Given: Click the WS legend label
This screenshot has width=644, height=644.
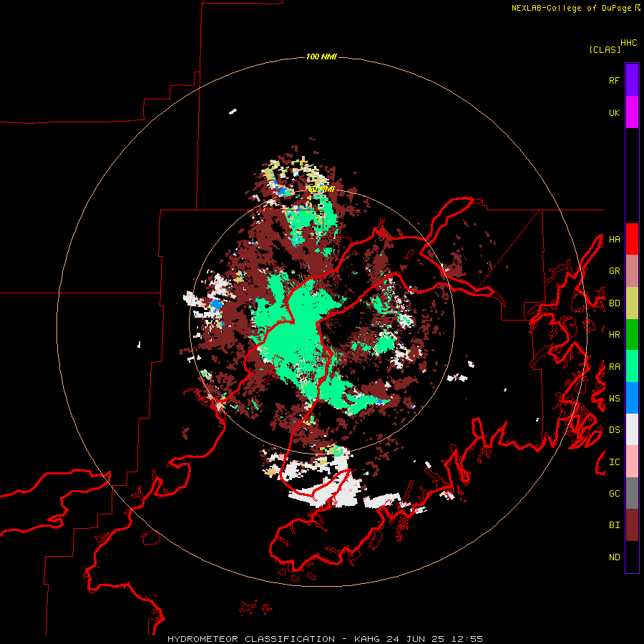Looking at the screenshot, I should 614,399.
